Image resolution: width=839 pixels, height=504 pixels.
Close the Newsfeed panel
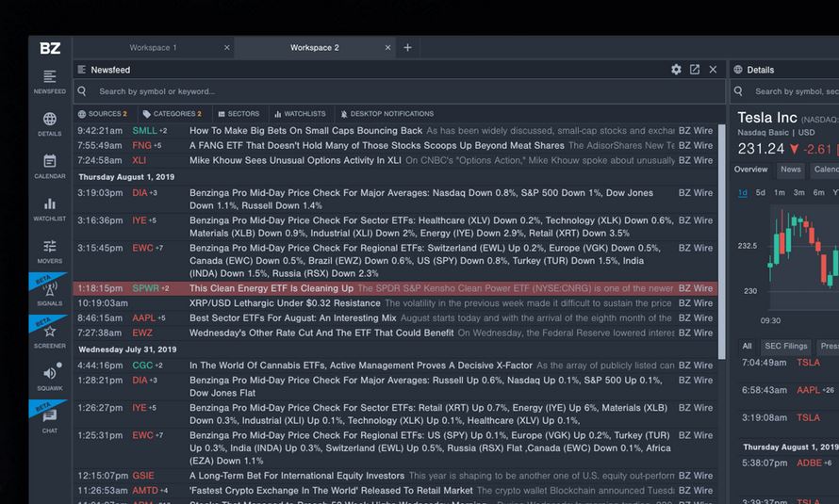[713, 70]
